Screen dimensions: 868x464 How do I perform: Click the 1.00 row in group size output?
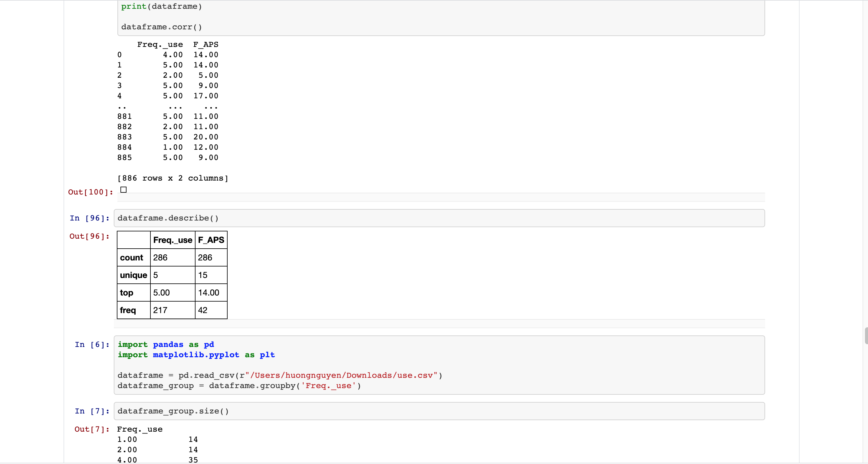(x=157, y=439)
